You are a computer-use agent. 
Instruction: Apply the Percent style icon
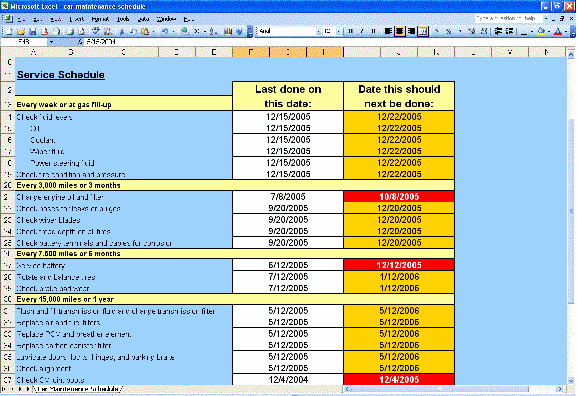[449, 31]
